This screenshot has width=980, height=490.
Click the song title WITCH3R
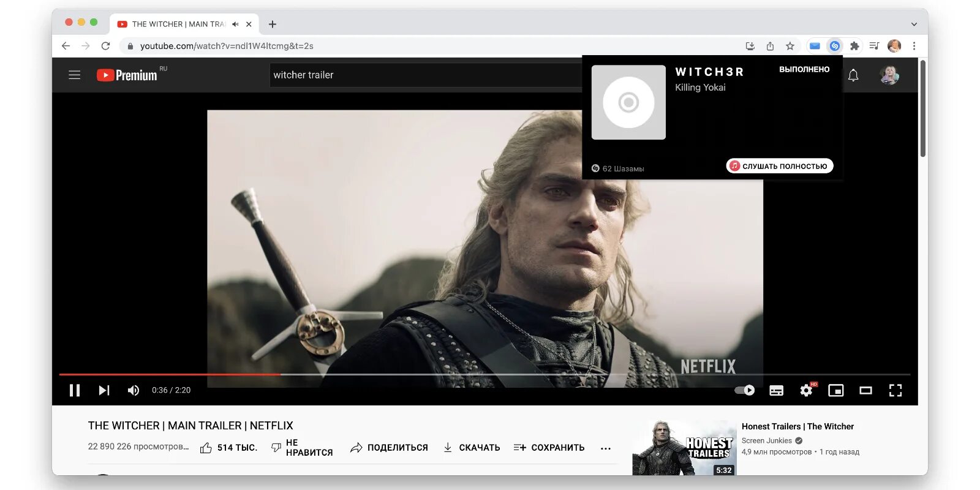point(709,72)
